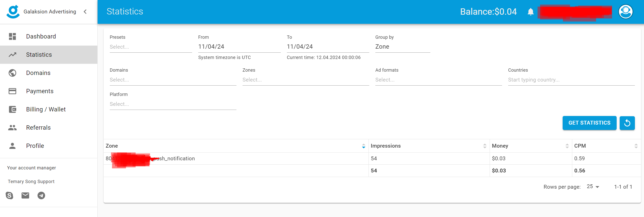Image resolution: width=644 pixels, height=217 pixels.
Task: Click the To date field
Action: click(x=328, y=47)
